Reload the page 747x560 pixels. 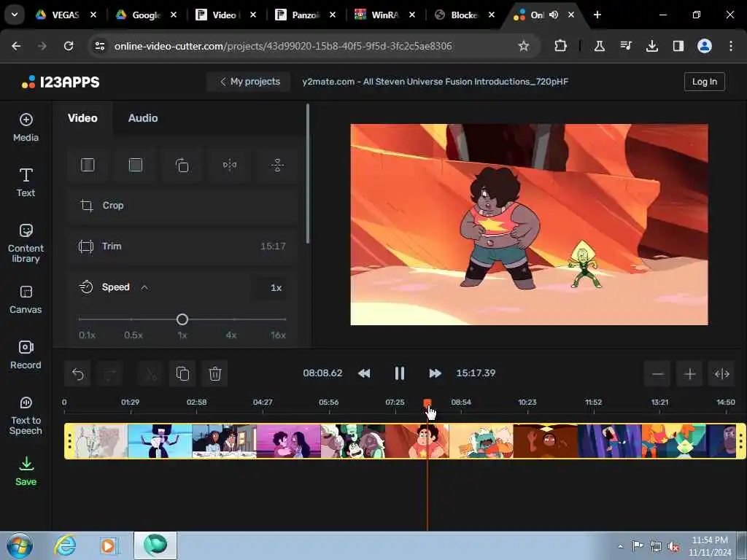[x=69, y=46]
